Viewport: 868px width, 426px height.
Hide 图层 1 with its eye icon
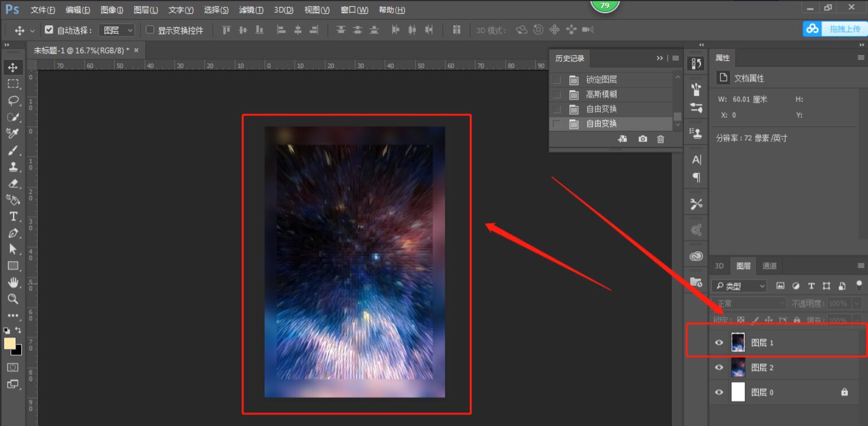point(719,343)
